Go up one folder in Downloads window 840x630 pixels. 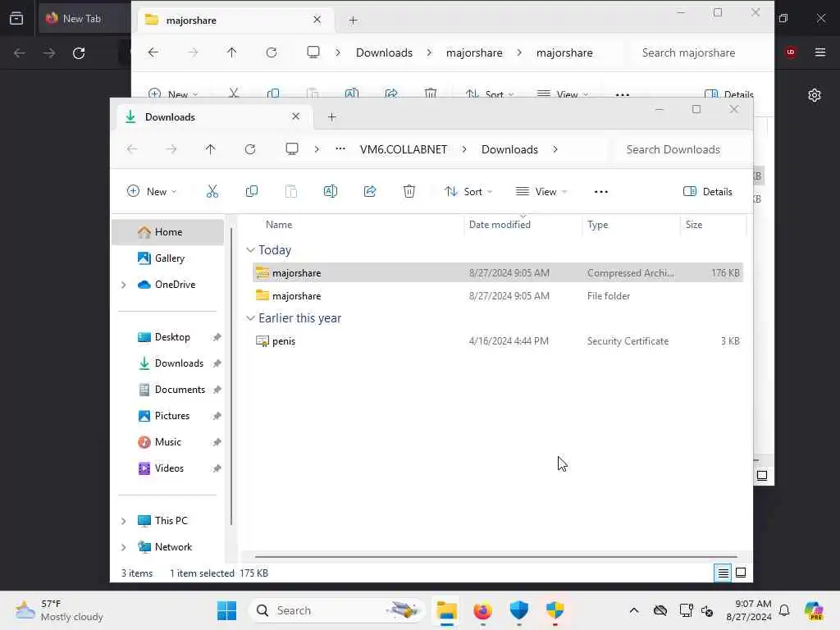(x=211, y=149)
